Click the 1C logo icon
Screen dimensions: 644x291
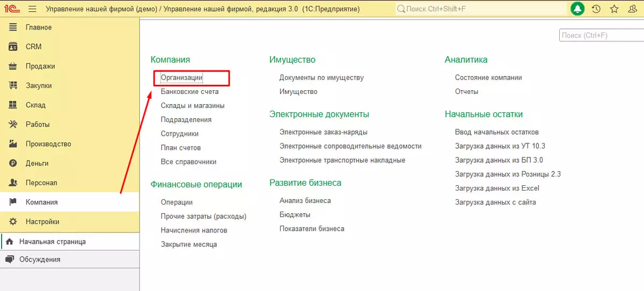pos(11,9)
